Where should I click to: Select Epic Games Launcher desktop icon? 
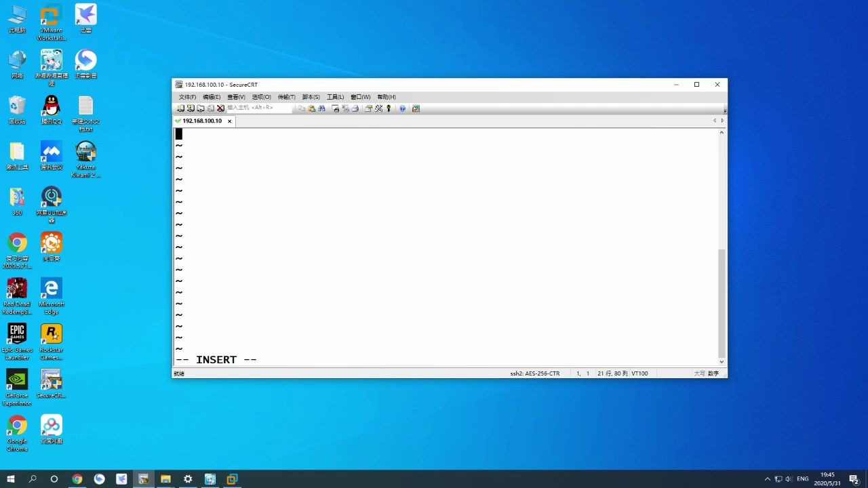tap(17, 342)
